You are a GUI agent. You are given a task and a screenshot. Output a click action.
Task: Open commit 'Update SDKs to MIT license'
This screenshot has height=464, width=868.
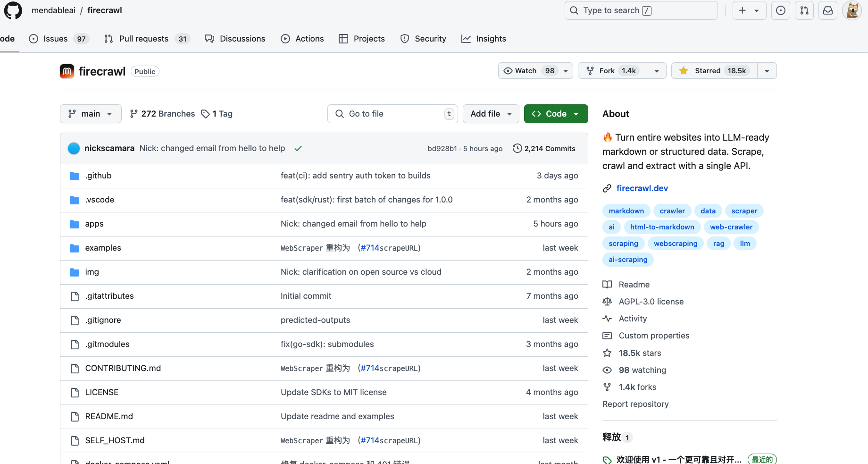point(334,392)
